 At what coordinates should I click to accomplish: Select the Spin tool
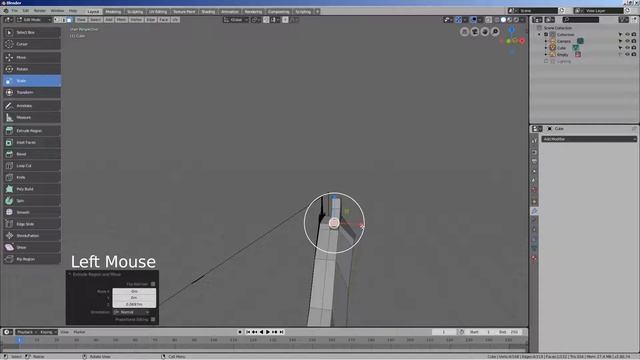(32, 201)
